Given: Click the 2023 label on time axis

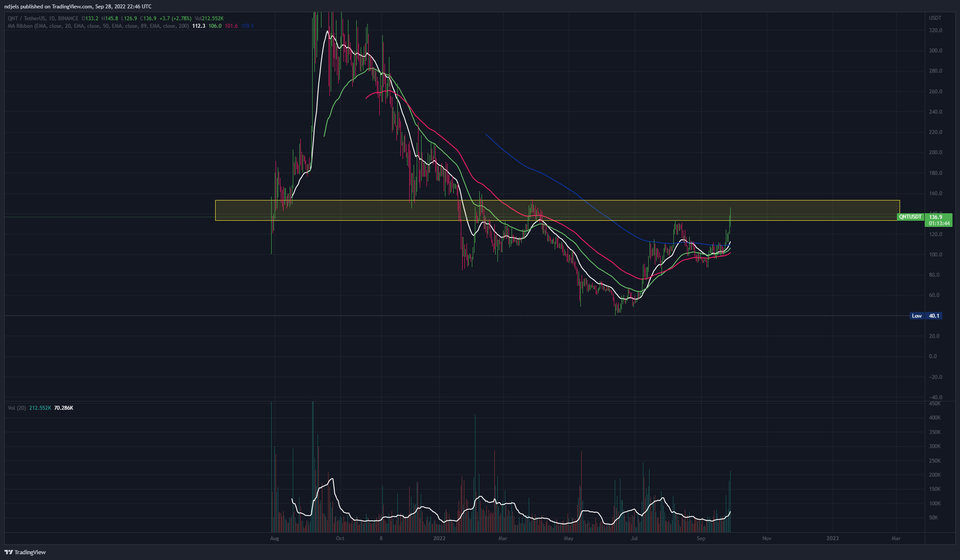Looking at the screenshot, I should 832,538.
